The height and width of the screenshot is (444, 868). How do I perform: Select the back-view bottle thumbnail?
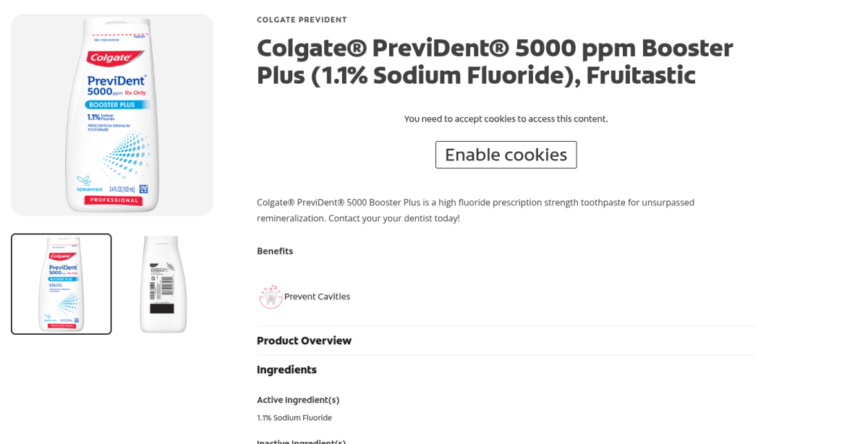pos(163,284)
